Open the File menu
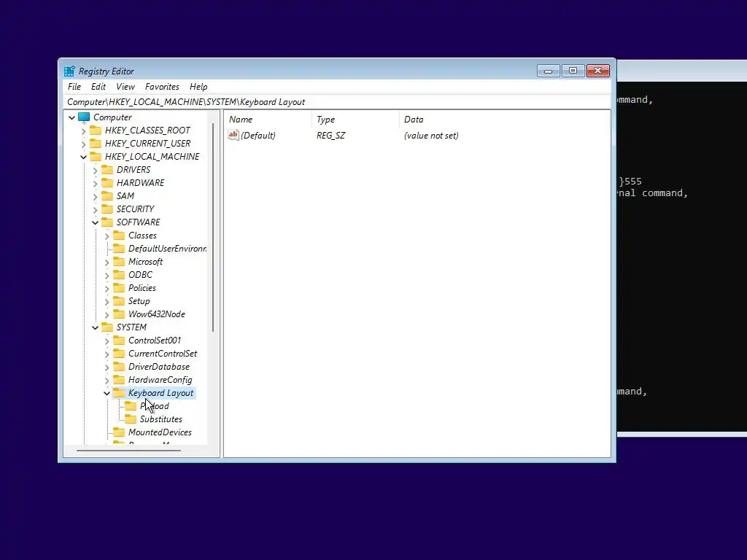Image resolution: width=747 pixels, height=560 pixels. point(74,87)
